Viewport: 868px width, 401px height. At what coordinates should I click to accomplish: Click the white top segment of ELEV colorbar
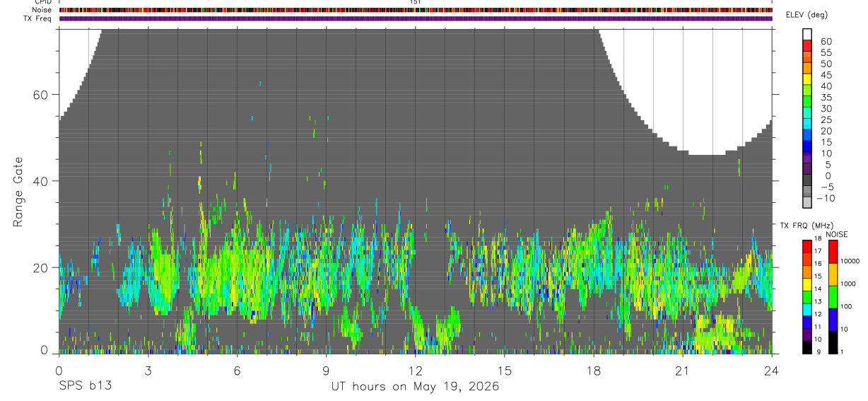click(x=807, y=33)
